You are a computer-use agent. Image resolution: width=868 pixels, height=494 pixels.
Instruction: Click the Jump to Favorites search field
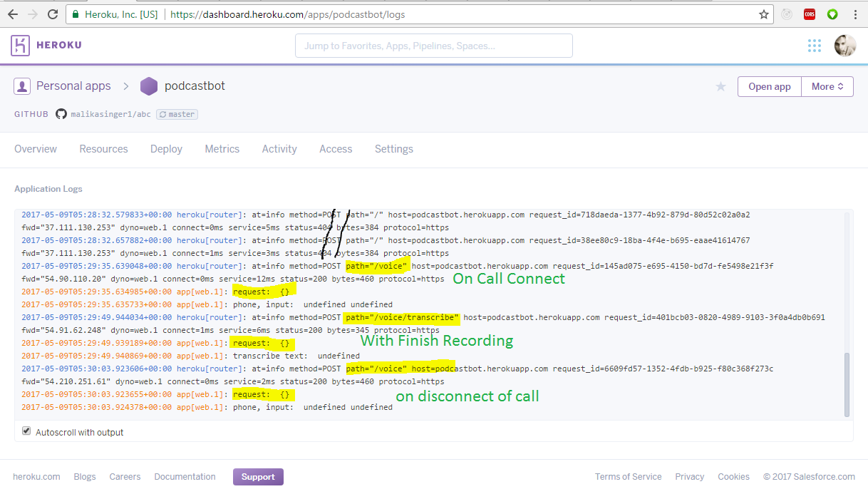[433, 46]
